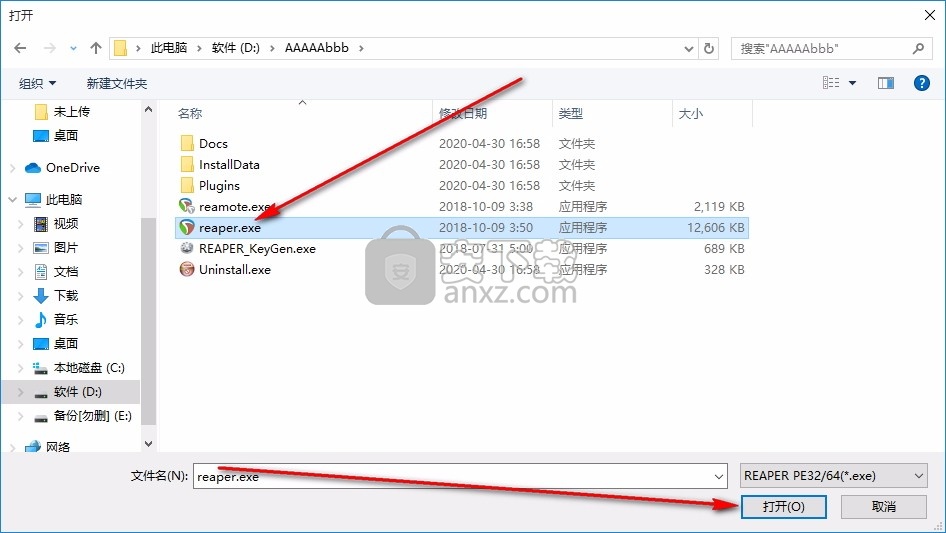Click the Uninstall.exe file name
Image resolution: width=946 pixels, height=533 pixels.
click(235, 270)
